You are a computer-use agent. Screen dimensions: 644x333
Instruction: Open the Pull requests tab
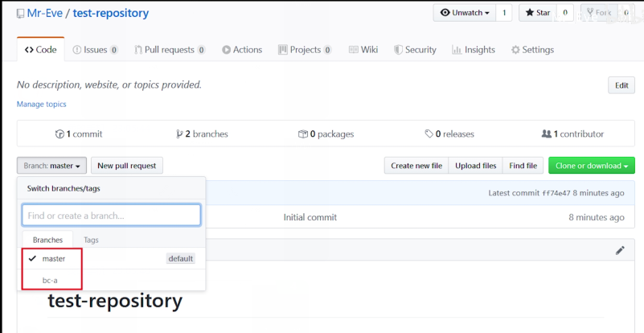[x=170, y=50]
